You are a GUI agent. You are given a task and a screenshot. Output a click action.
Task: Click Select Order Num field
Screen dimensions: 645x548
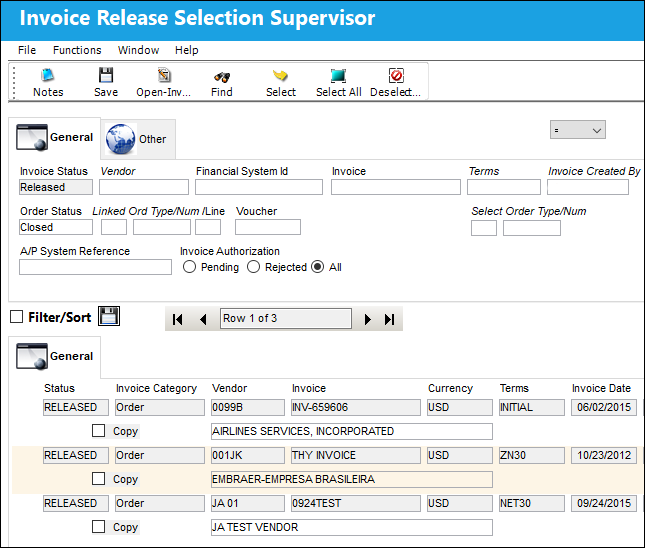[x=532, y=228]
